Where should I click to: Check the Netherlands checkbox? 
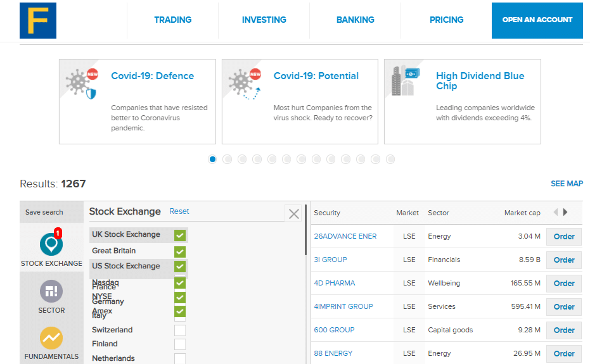coord(180,358)
